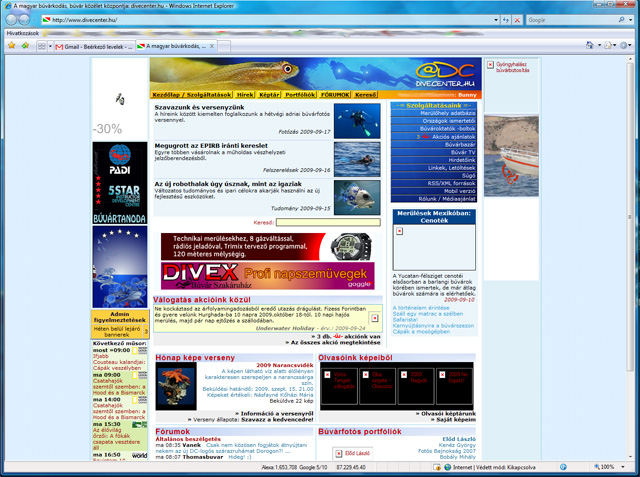Click the Favorites star icon
The height and width of the screenshot is (477, 640).
[10, 46]
